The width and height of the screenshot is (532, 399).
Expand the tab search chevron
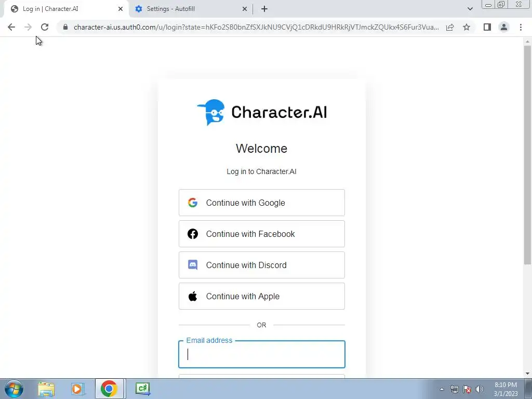coord(470,9)
